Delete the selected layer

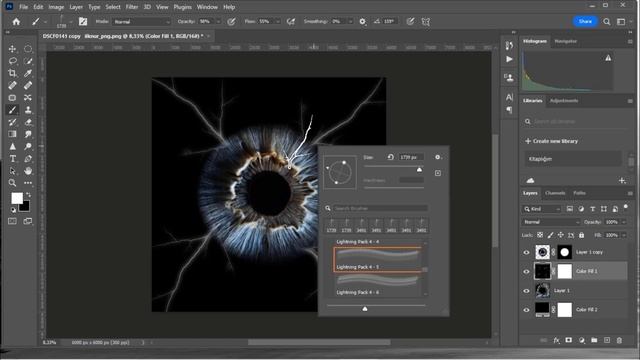click(x=620, y=340)
